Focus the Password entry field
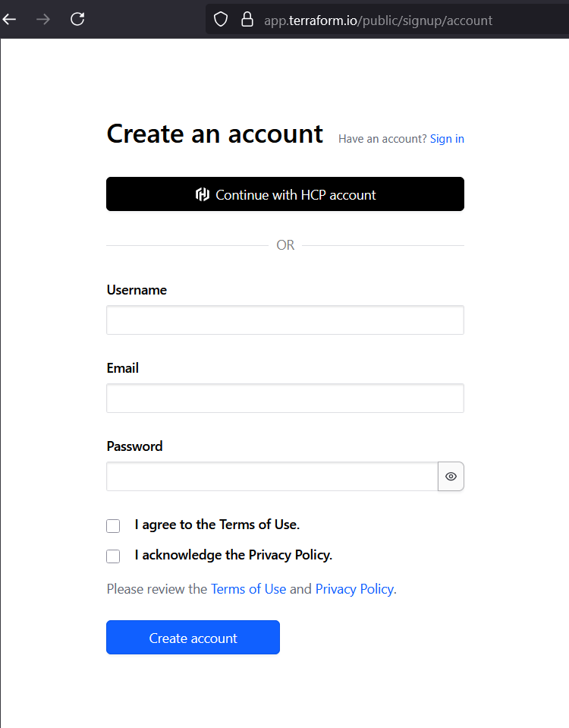Screen dimensions: 569x728 pyautogui.click(x=272, y=477)
